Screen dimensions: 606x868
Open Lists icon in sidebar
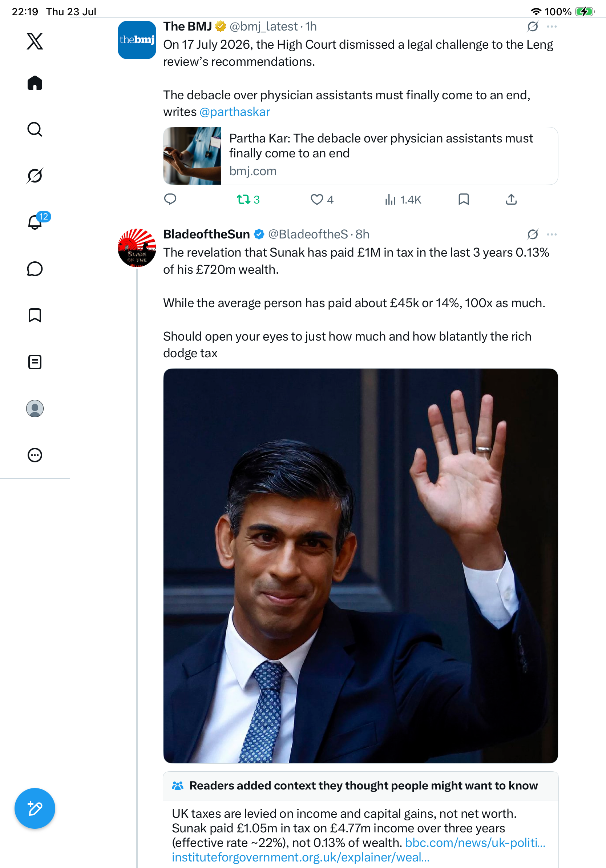(x=35, y=362)
